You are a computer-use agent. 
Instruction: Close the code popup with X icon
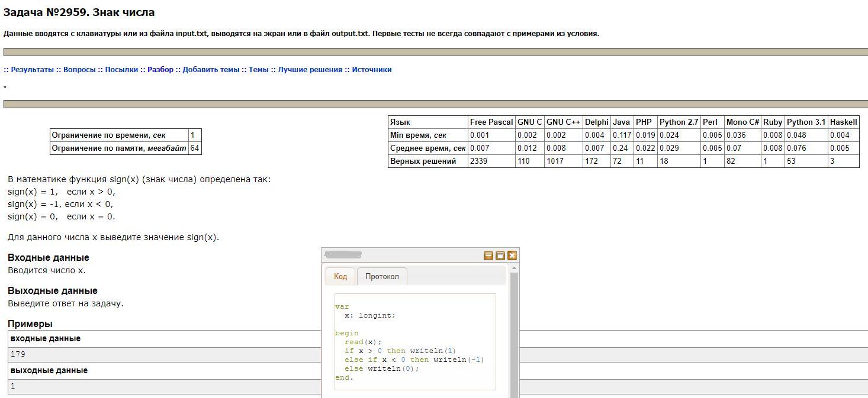(512, 255)
